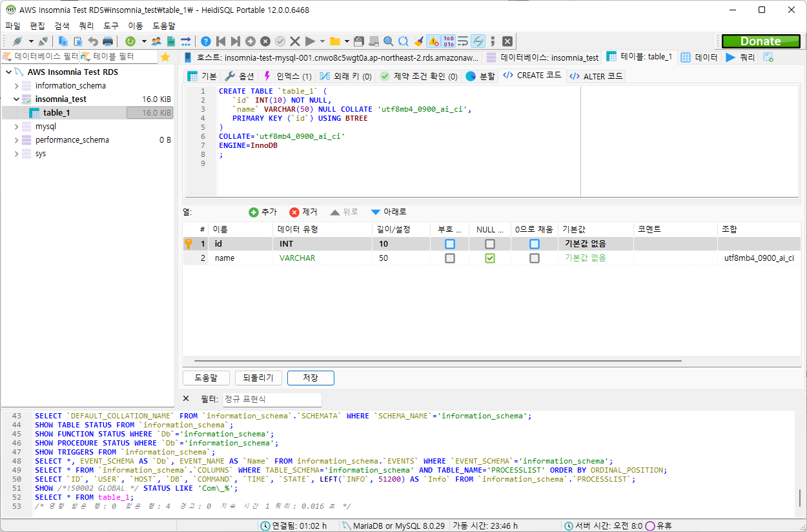Viewport: 807px width, 532px height.
Task: Toggle the binary 100 010 icon
Action: (x=449, y=41)
